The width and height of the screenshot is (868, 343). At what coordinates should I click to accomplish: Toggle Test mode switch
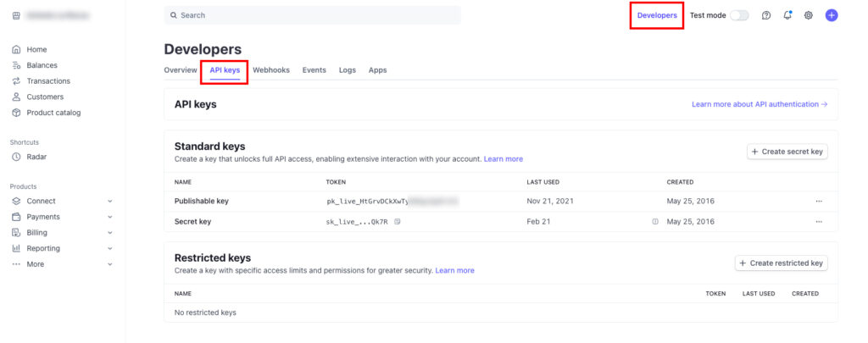[x=739, y=15]
